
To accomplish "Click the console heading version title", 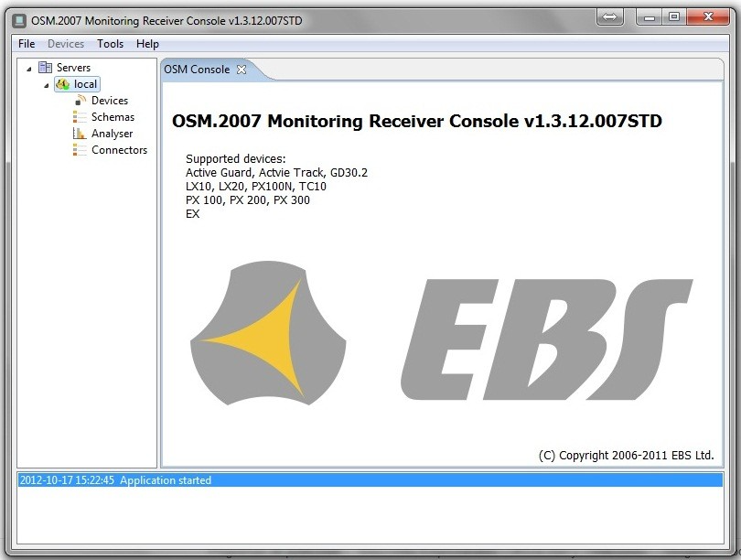I will [417, 121].
